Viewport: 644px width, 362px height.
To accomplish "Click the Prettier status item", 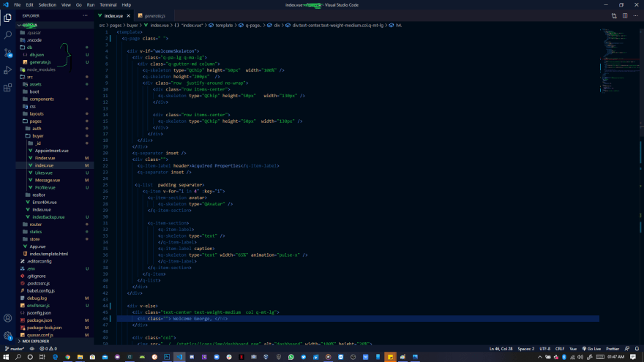I will pos(613,348).
